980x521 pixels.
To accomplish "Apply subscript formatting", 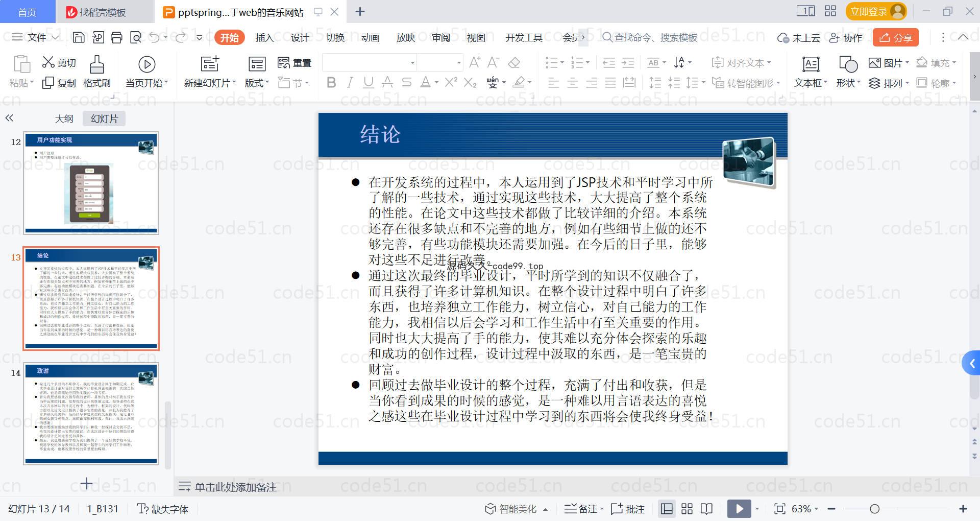I will click(x=470, y=82).
